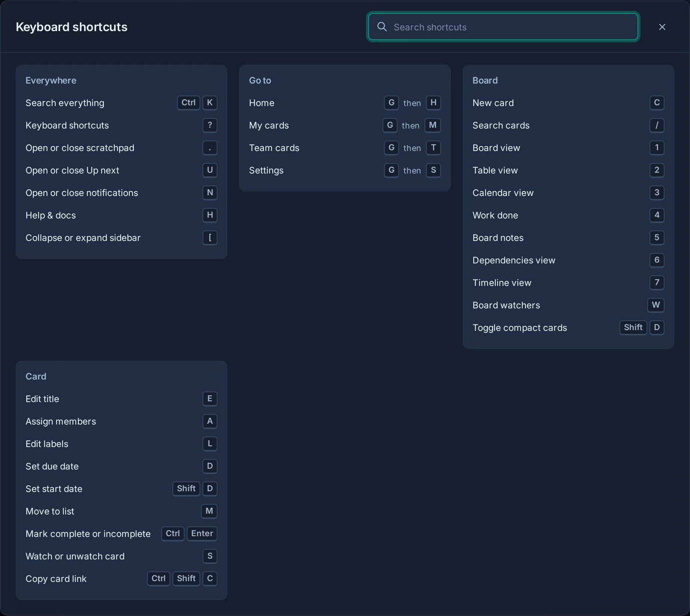Close the Keyboard shortcuts dialog
Viewport: 690px width, 616px height.
[662, 27]
